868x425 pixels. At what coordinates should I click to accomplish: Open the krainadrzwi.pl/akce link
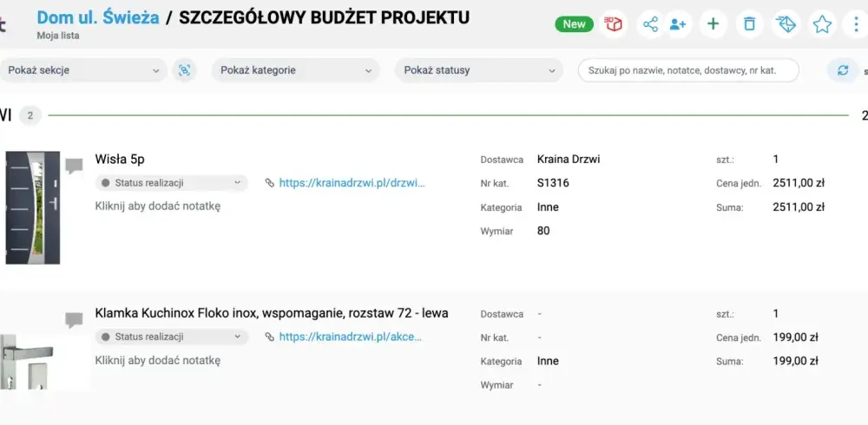click(x=351, y=337)
